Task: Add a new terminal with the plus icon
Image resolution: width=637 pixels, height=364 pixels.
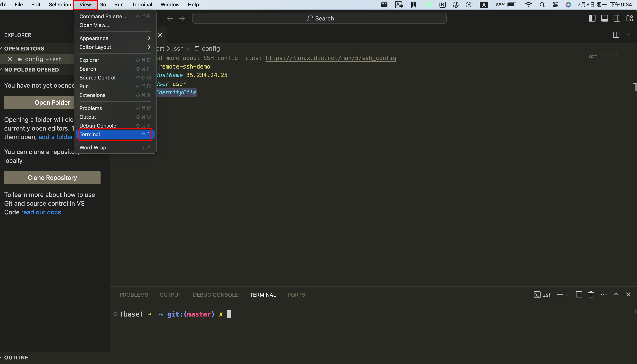Action: (x=560, y=294)
